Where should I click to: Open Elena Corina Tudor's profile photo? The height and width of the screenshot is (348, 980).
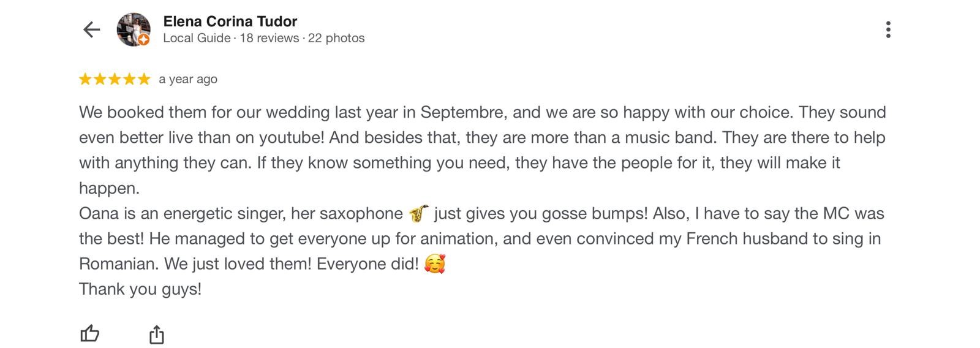click(132, 28)
